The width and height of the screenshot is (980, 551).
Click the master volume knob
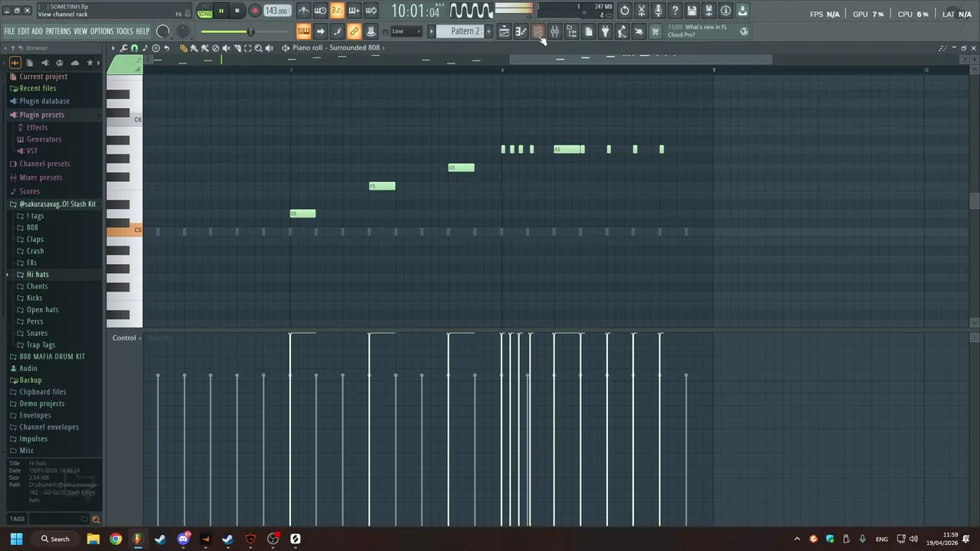tap(163, 31)
